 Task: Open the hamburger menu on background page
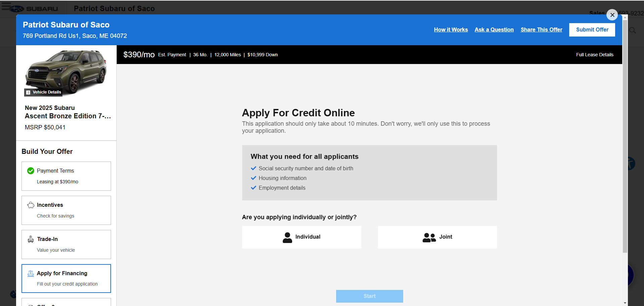(x=6, y=6)
